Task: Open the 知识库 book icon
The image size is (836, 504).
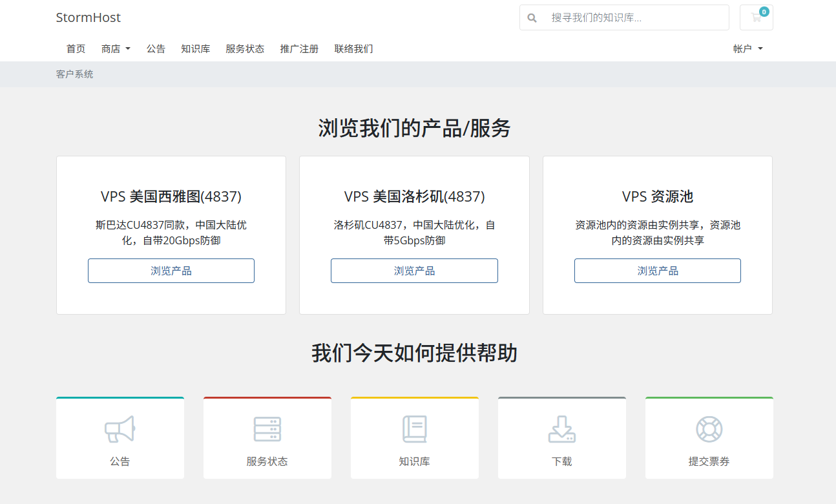Action: [x=414, y=429]
